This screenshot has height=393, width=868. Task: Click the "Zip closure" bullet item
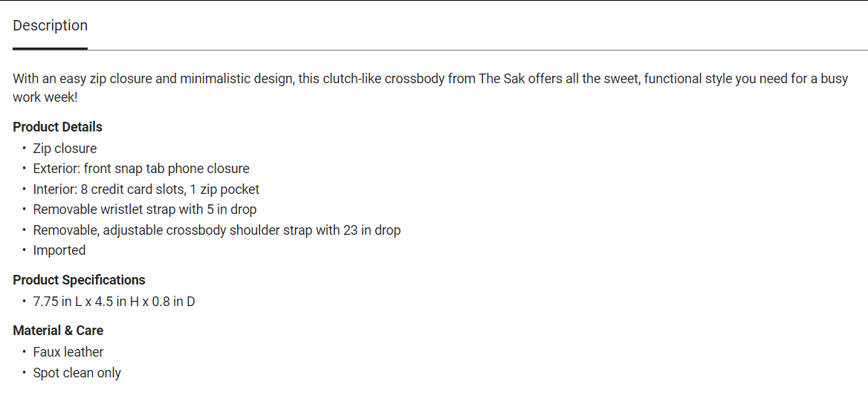point(65,149)
